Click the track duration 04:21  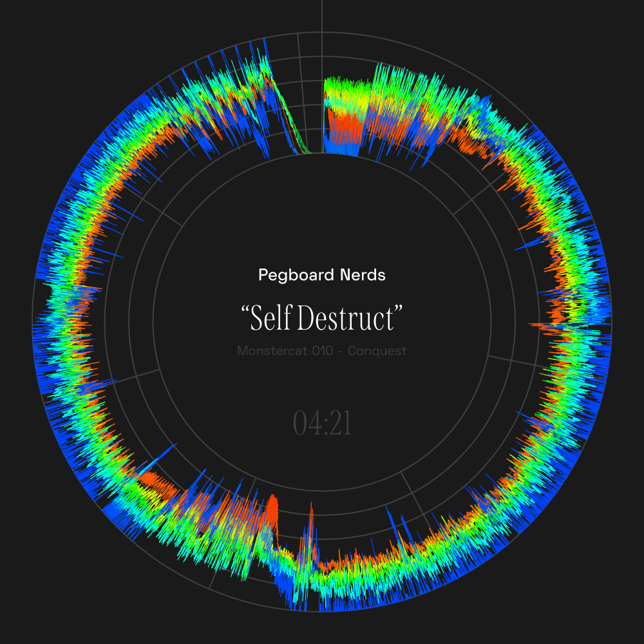(x=322, y=423)
